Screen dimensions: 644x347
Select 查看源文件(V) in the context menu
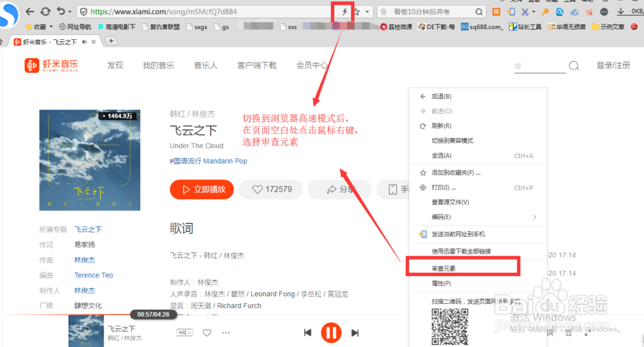pyautogui.click(x=478, y=202)
